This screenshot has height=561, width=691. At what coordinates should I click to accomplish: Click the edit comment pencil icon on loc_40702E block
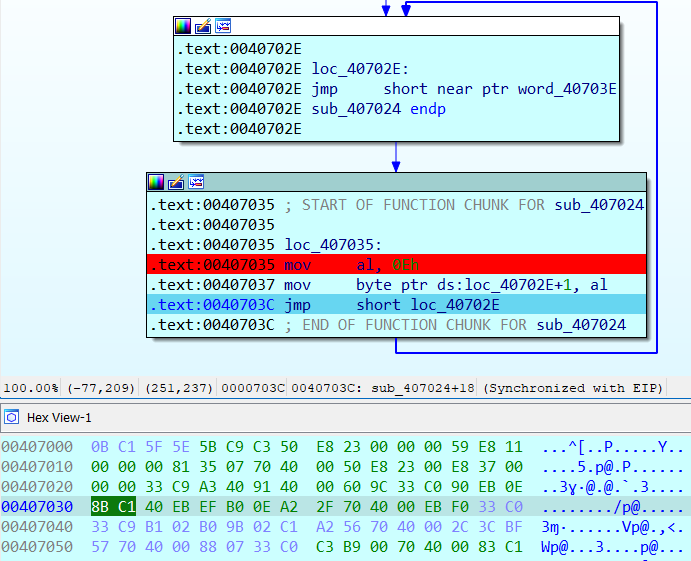click(x=203, y=26)
